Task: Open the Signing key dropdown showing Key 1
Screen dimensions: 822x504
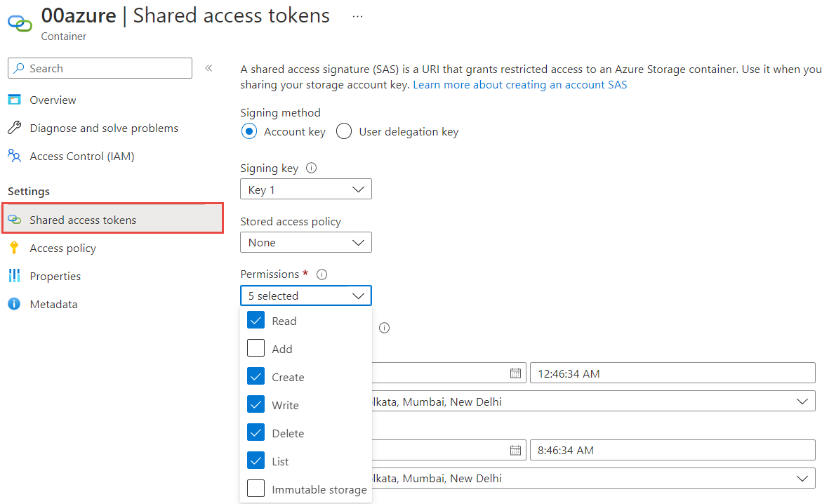Action: tap(305, 190)
